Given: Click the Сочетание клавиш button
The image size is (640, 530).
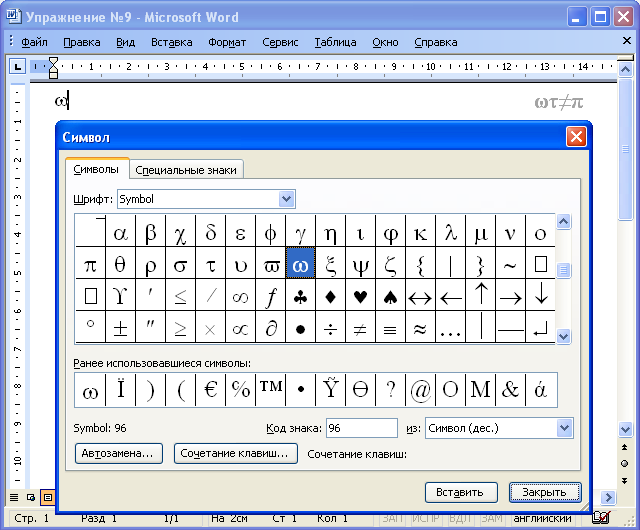Looking at the screenshot, I should 236,454.
